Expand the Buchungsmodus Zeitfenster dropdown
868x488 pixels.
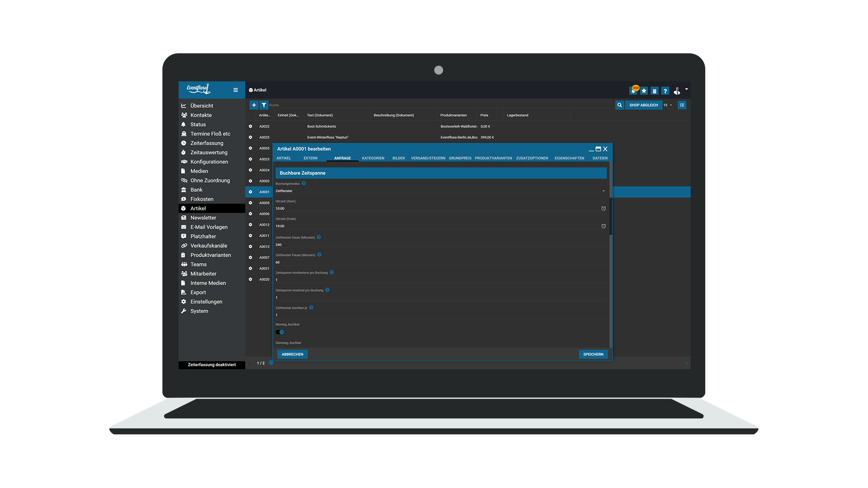click(604, 191)
